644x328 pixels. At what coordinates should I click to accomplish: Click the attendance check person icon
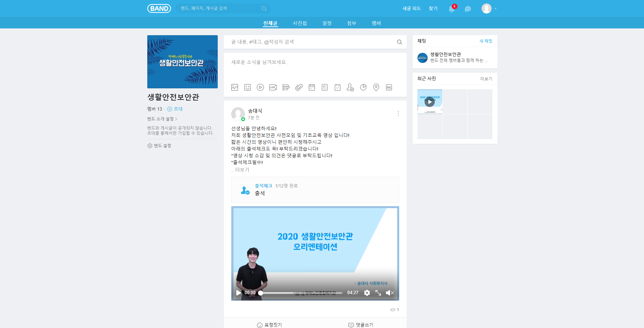tap(245, 190)
